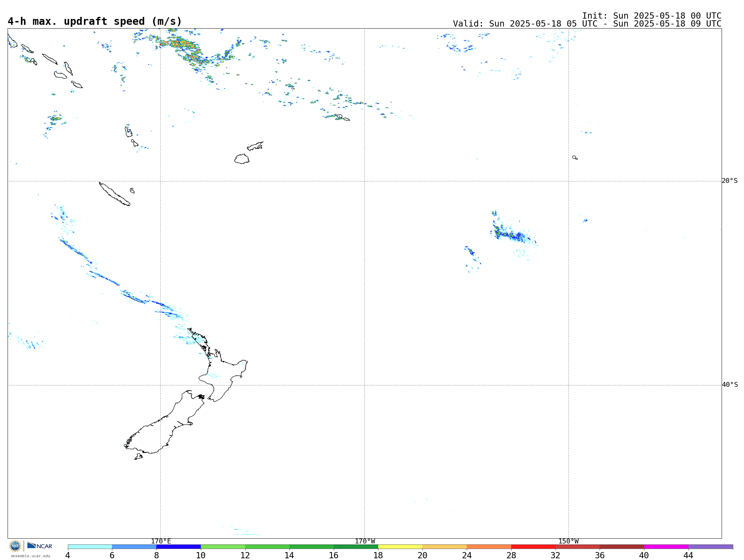The width and height of the screenshot is (744, 560).
Task: Pick the light cyan 4–6 colorbar swatch
Action: [x=90, y=547]
